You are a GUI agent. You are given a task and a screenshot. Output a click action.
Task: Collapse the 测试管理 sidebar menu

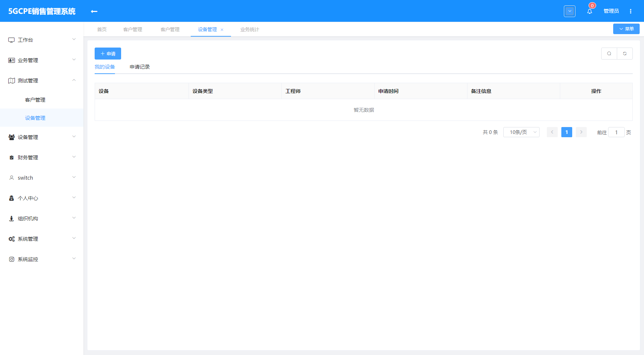click(x=42, y=81)
